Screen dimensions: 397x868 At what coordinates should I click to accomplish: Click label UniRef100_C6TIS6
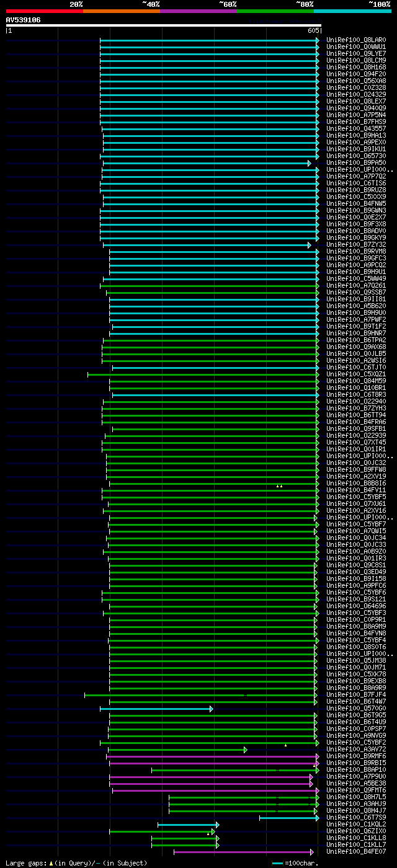(356, 184)
